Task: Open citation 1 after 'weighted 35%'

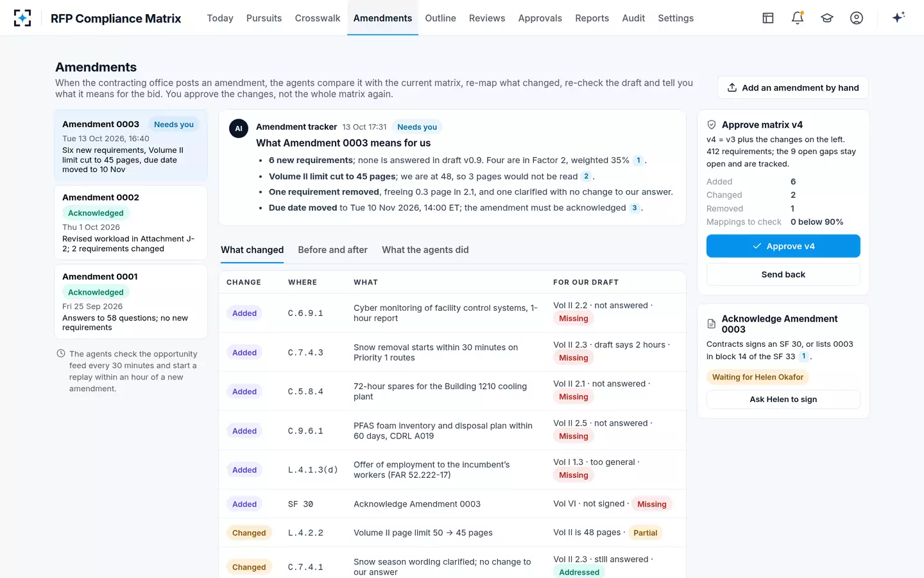Action: [x=638, y=161]
